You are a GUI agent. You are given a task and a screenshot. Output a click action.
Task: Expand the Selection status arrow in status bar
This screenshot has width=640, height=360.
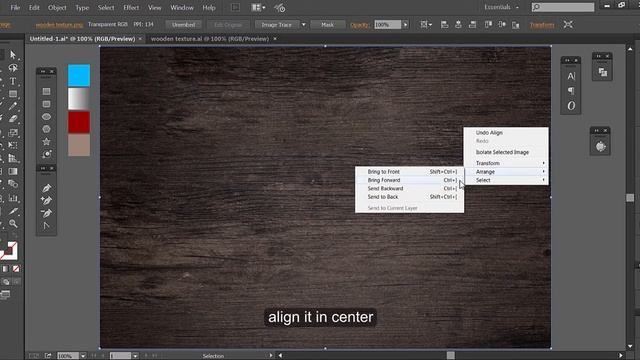pyautogui.click(x=271, y=356)
